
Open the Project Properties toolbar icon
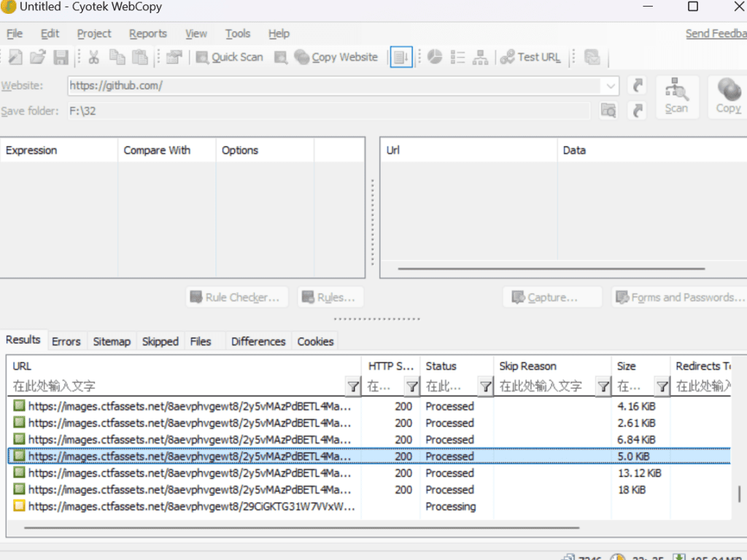coord(174,57)
